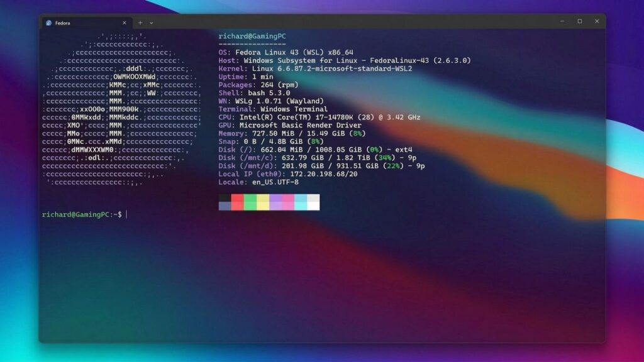Click the purple color swatch
This screenshot has width=644, height=362.
click(274, 202)
